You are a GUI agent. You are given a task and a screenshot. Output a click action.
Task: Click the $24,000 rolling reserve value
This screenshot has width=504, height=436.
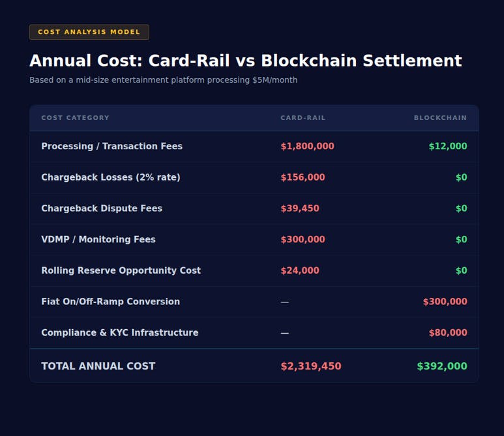(x=300, y=270)
